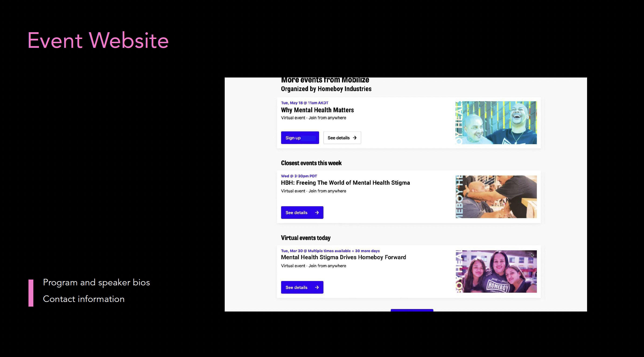Click the outlined See details button
644x357 pixels.
pos(342,138)
